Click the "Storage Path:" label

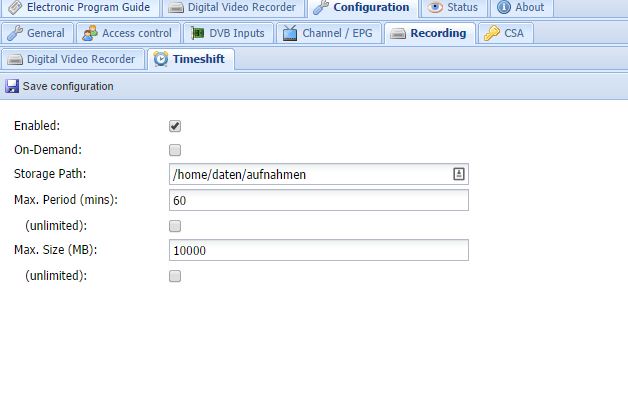pos(50,174)
